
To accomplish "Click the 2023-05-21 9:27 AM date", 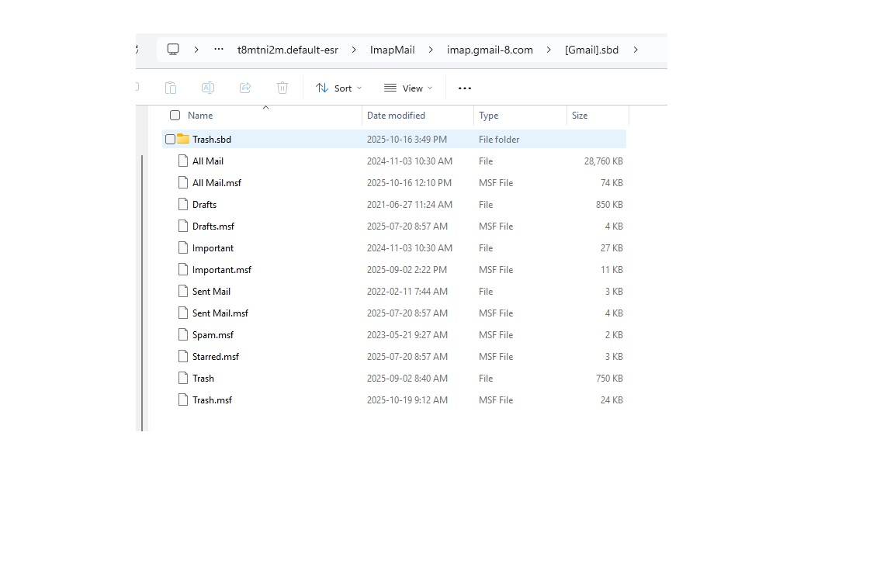I will click(x=407, y=334).
